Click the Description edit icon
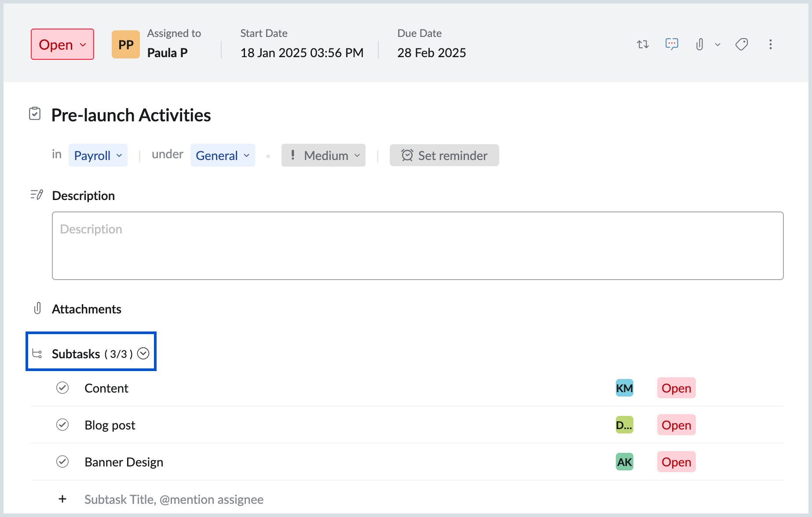The image size is (812, 517). (37, 195)
